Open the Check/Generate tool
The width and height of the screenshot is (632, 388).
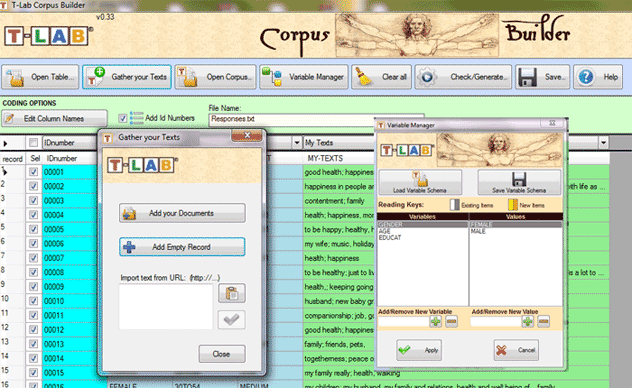[463, 77]
